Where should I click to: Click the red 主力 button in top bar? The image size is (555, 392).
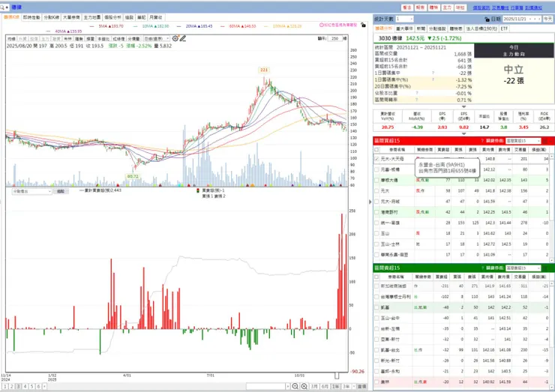447,7
